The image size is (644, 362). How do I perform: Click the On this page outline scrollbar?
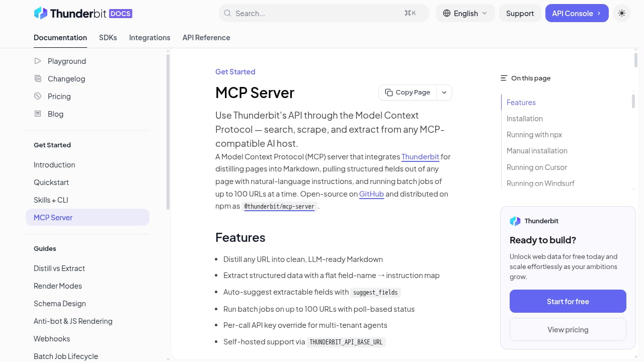(x=633, y=101)
